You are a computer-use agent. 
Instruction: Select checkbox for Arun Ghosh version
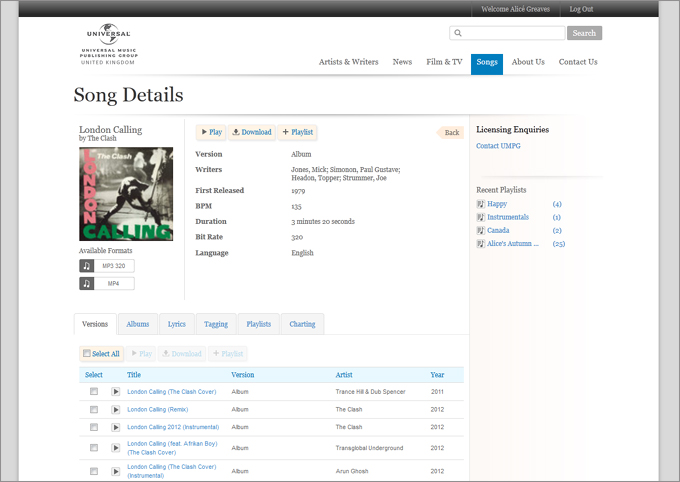(94, 471)
